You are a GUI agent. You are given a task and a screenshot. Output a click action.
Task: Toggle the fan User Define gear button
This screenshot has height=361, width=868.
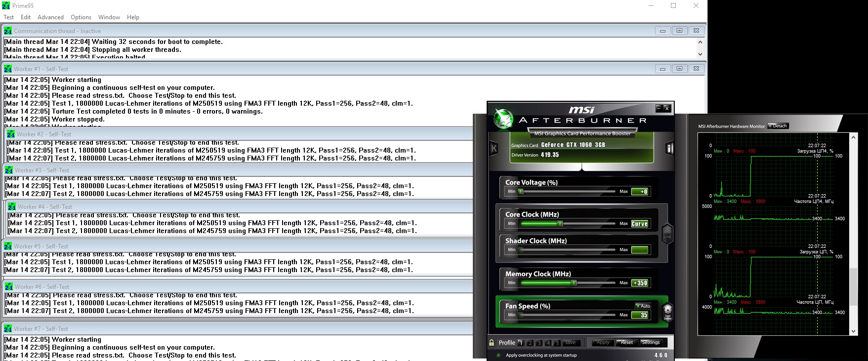pyautogui.click(x=667, y=313)
